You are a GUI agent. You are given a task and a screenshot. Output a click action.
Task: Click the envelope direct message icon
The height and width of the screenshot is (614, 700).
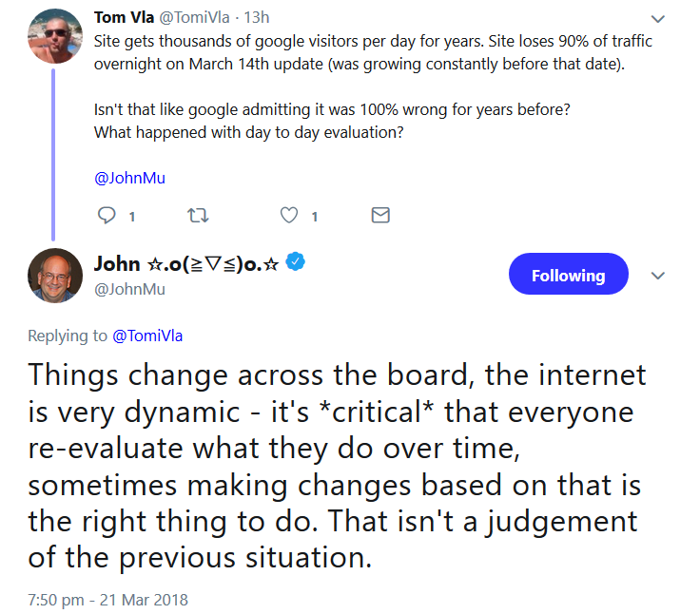380,216
